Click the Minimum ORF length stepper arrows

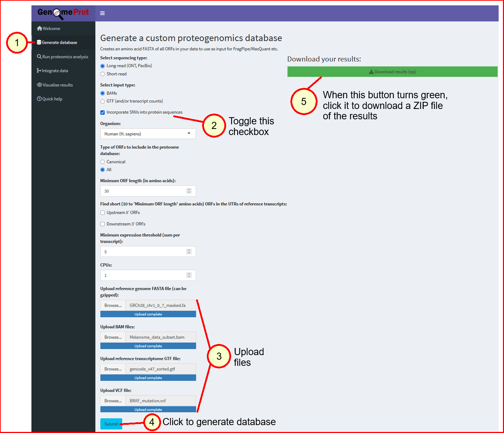point(189,191)
